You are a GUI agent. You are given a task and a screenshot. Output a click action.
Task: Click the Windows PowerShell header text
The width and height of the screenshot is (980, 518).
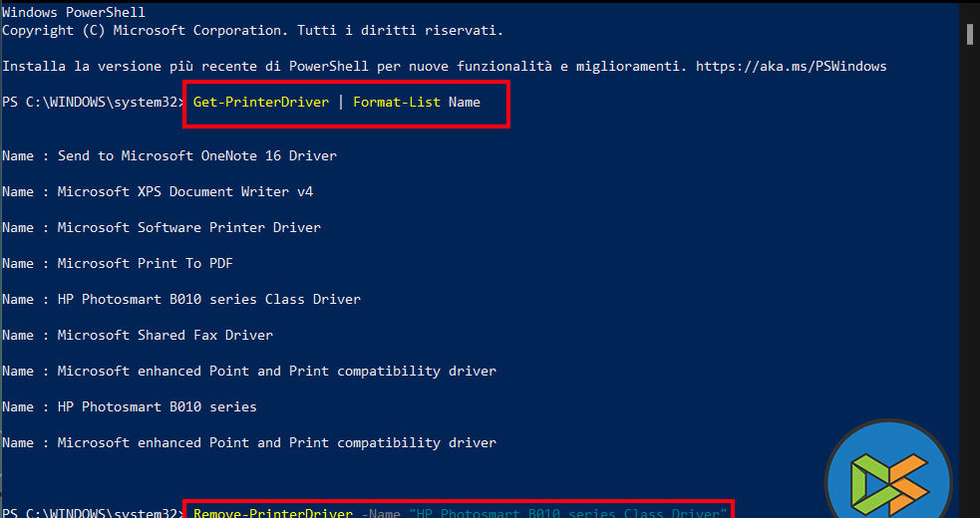tap(74, 13)
